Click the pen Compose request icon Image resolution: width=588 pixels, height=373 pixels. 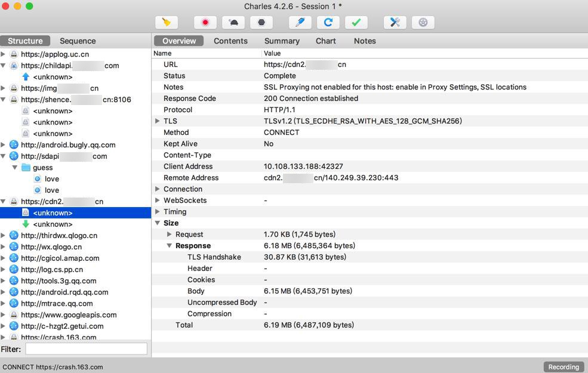[300, 23]
